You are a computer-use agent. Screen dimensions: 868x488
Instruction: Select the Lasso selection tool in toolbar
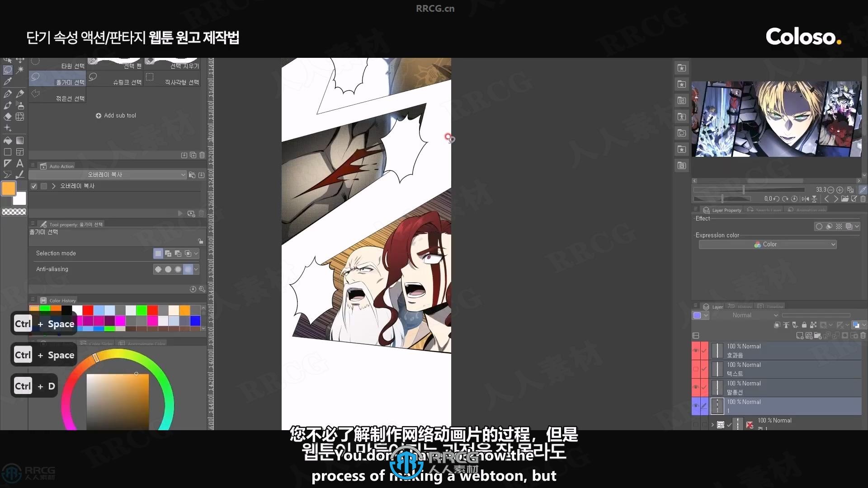pos(8,70)
